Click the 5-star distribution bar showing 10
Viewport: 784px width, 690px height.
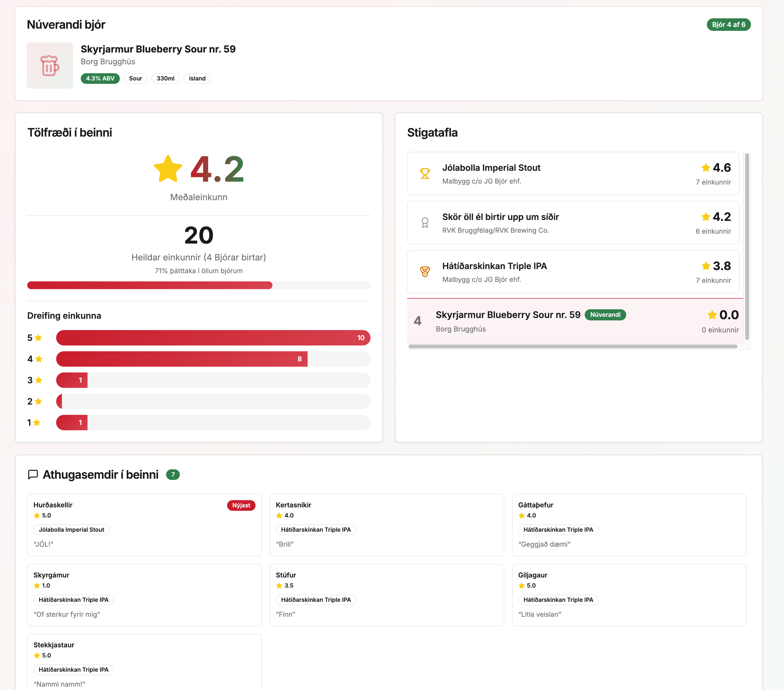(213, 338)
